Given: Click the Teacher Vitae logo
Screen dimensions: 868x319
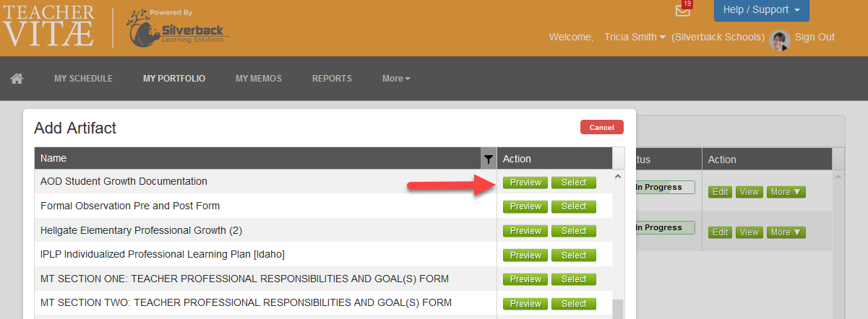Looking at the screenshot, I should click(x=49, y=26).
